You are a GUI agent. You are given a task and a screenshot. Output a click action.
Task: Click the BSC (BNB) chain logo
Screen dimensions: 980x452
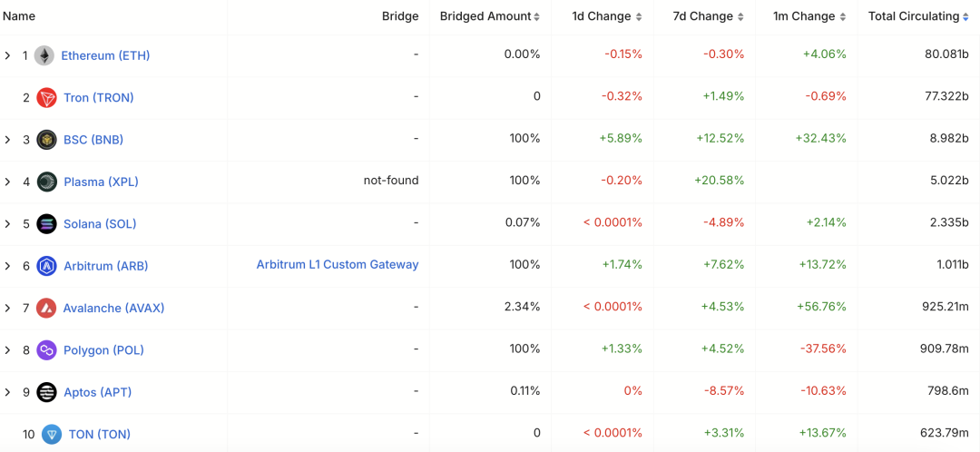[46, 140]
